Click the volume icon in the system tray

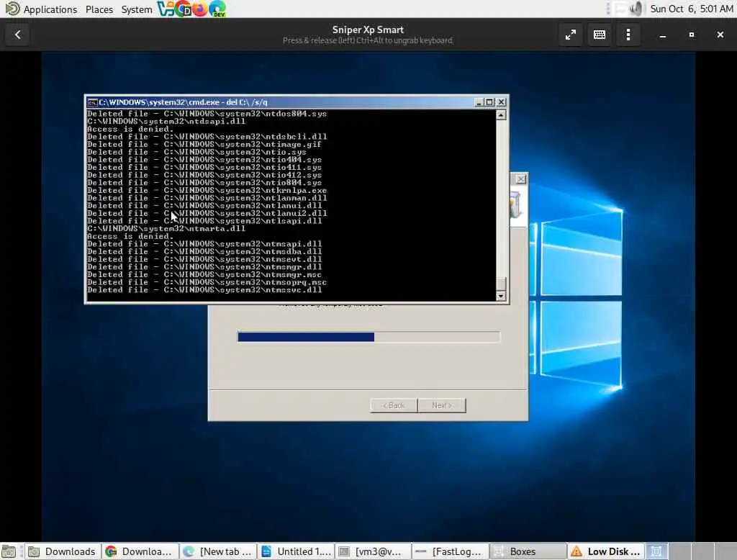click(x=636, y=9)
